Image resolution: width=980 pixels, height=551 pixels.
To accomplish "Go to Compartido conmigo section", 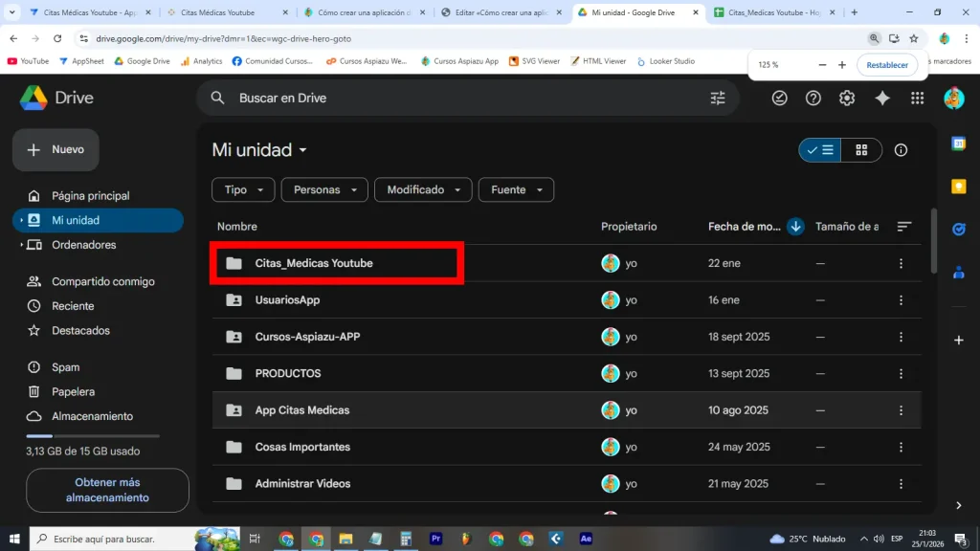I will tap(102, 281).
